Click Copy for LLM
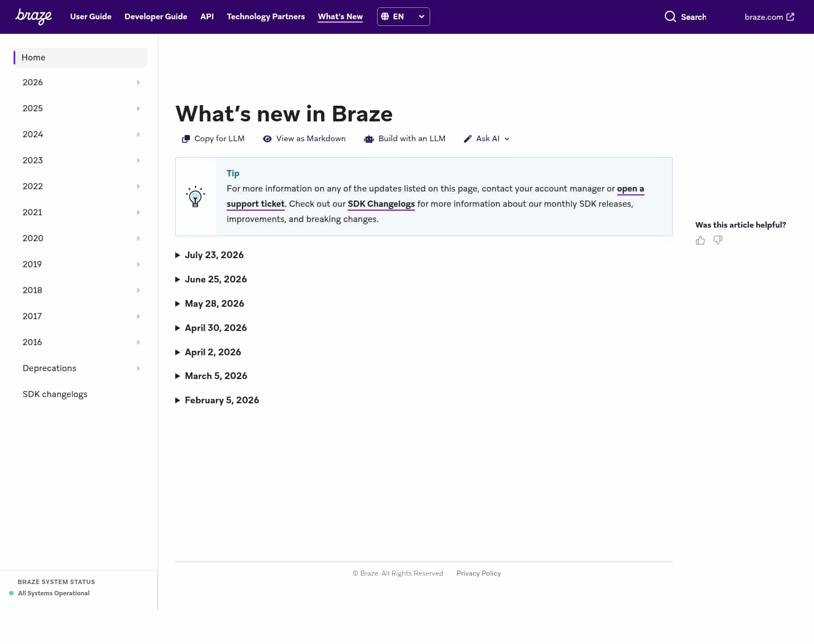This screenshot has height=644, width=814. pos(213,138)
